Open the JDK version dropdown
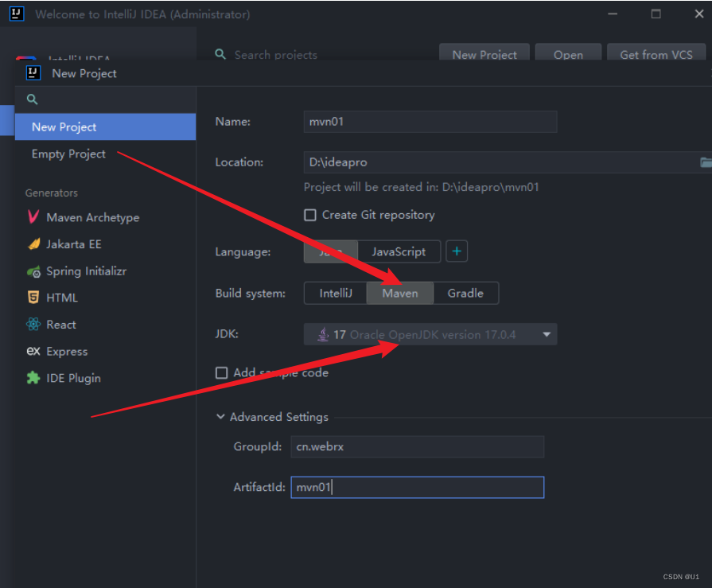712x588 pixels. (x=430, y=335)
